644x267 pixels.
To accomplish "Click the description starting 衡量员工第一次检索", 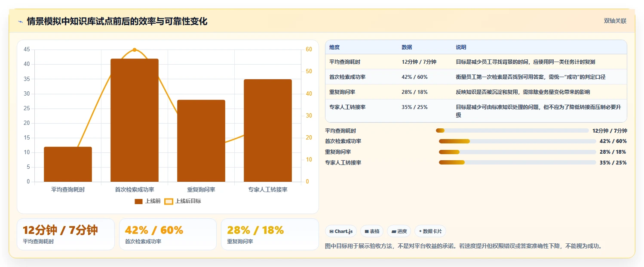I will [531, 77].
